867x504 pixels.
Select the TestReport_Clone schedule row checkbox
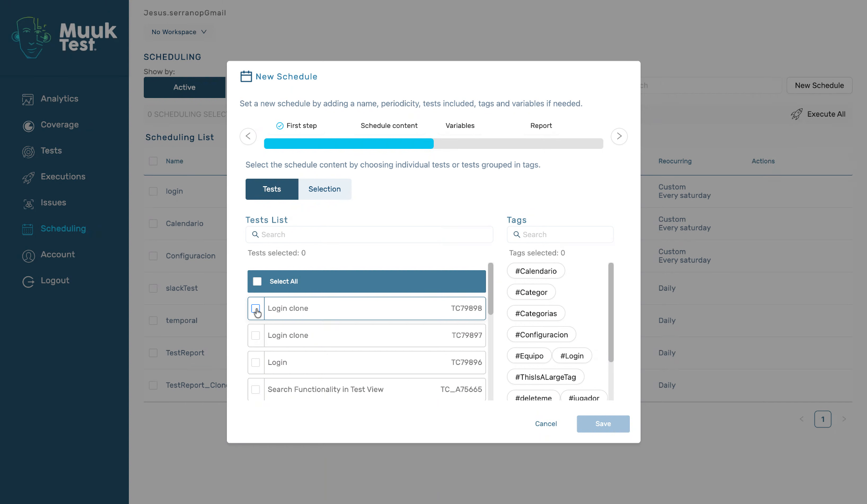coord(153,385)
